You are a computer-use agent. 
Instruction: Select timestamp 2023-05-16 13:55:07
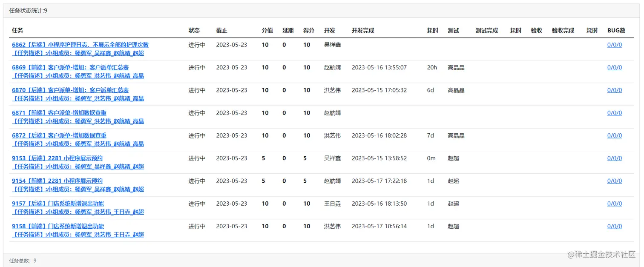379,67
